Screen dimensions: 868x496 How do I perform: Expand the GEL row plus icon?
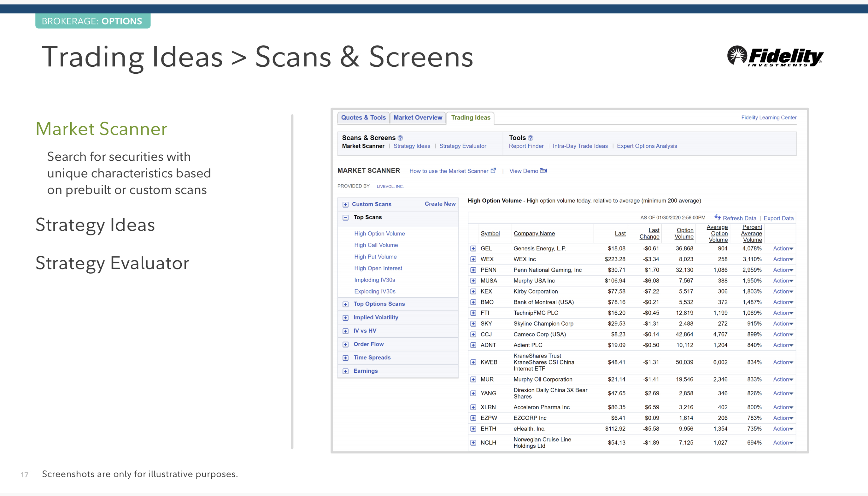(x=473, y=249)
